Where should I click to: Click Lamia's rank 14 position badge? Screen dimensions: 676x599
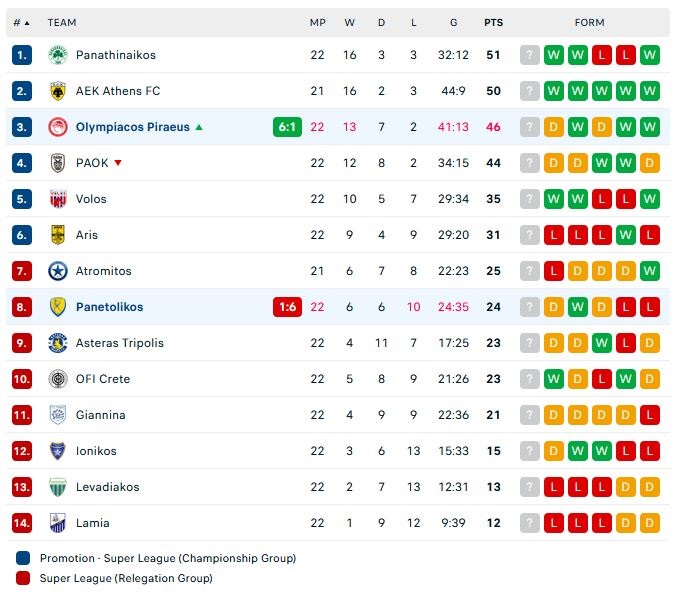[x=22, y=523]
